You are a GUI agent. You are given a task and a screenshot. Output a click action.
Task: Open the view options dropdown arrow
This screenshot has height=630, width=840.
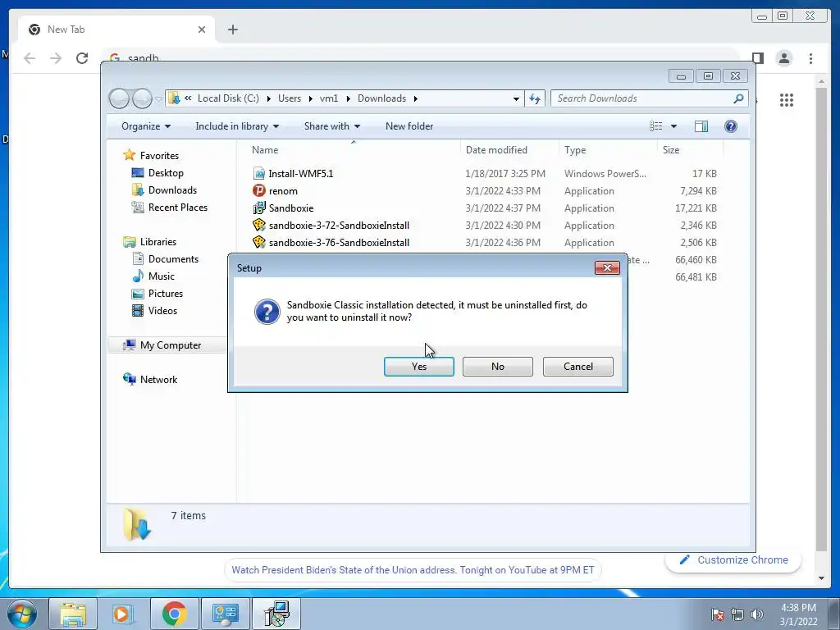(x=674, y=126)
